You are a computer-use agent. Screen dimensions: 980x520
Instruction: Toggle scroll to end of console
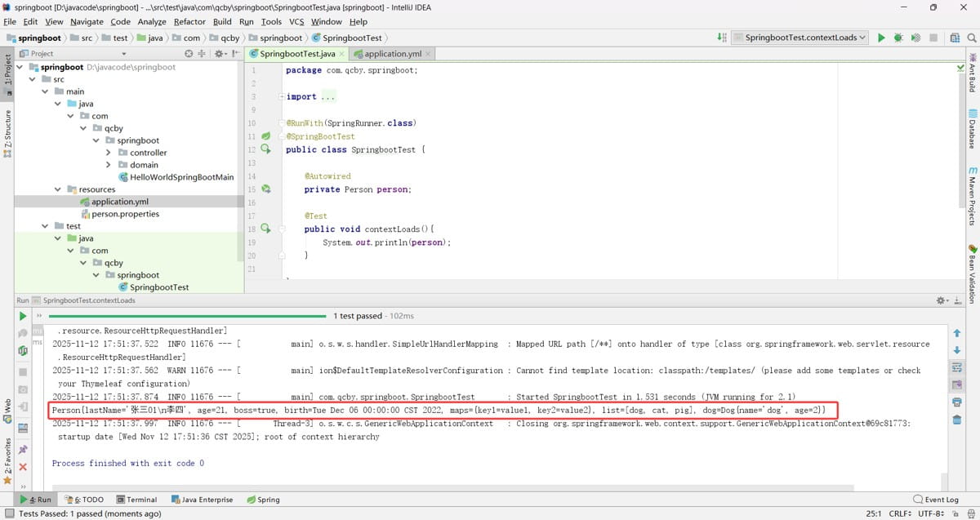click(x=956, y=384)
